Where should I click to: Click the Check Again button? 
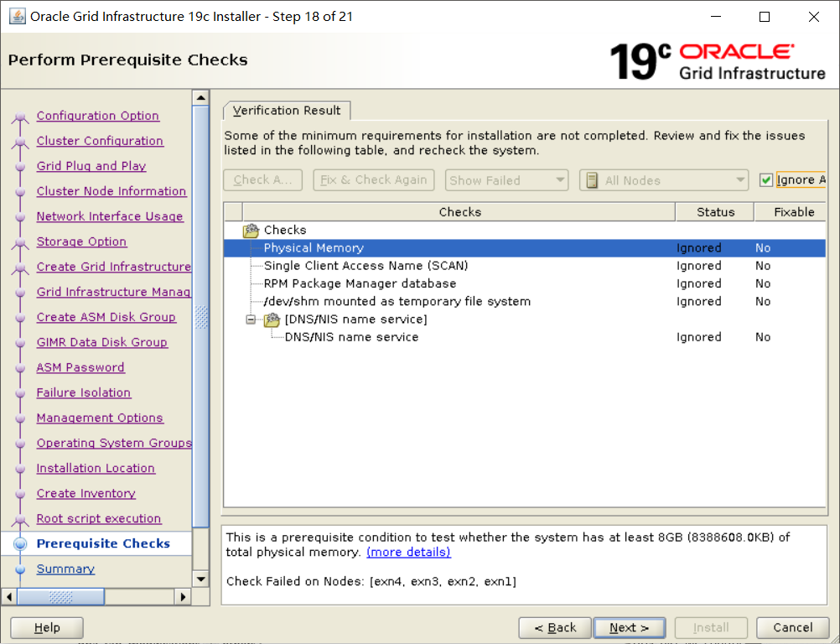pyautogui.click(x=262, y=180)
